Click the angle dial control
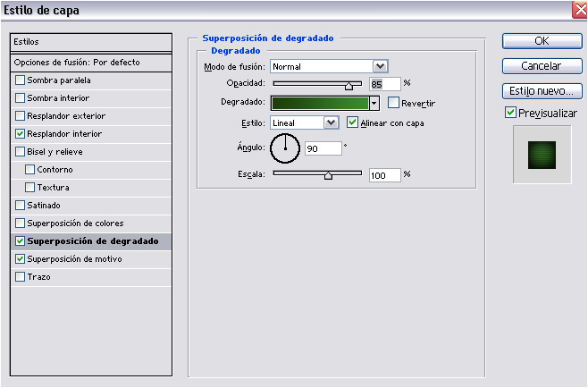 [x=285, y=148]
